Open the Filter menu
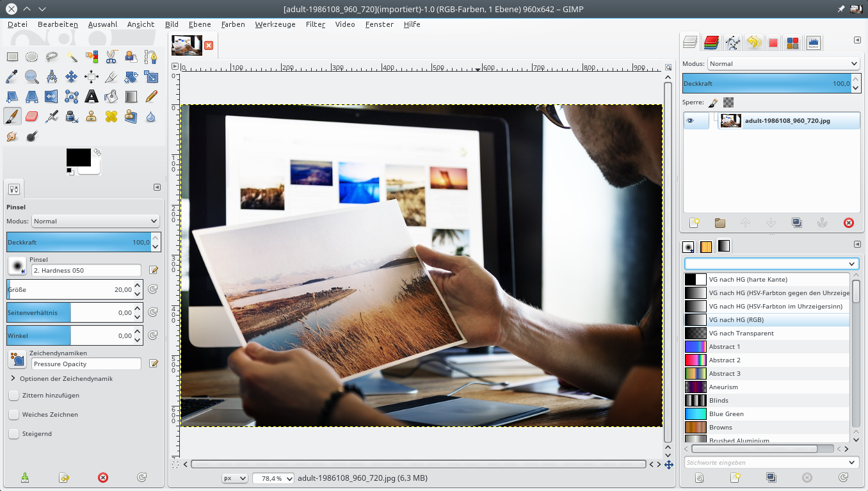The image size is (868, 491). point(315,24)
